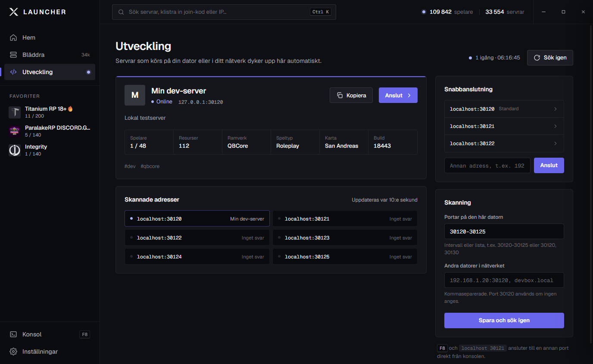Select scanned address localhost:30125
Image resolution: width=593 pixels, height=364 pixels.
click(x=345, y=256)
